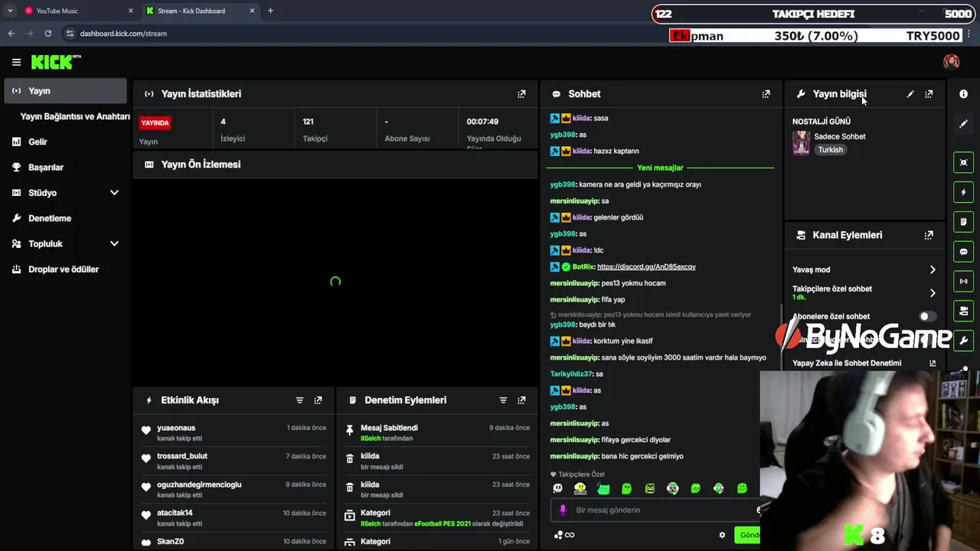Click username Tarikyildiz37 in chat
The image size is (980, 551).
click(571, 374)
